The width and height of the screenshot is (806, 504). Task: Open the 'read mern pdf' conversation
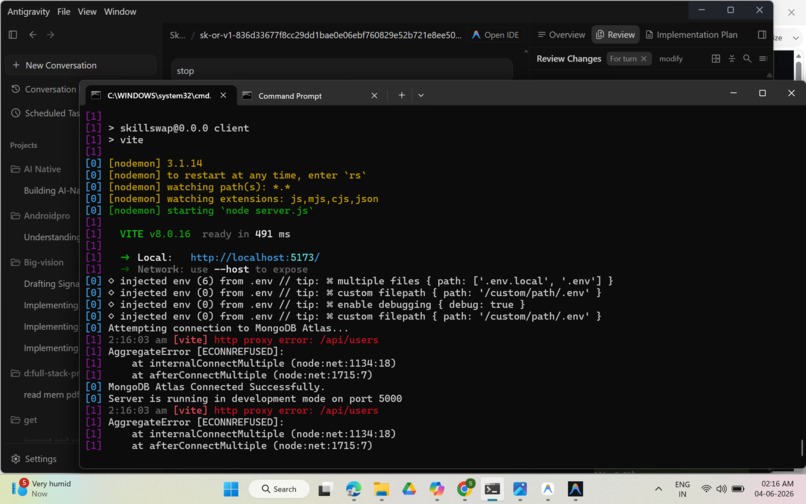(51, 394)
